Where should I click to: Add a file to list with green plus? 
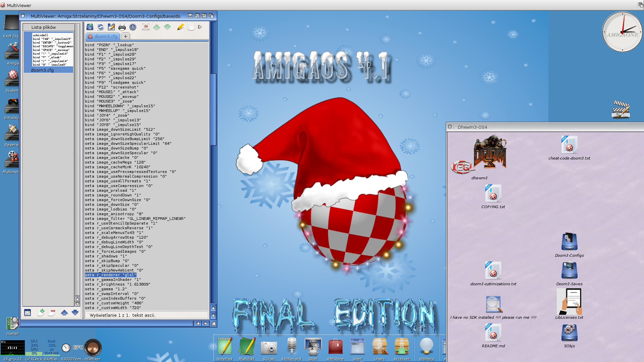(41, 312)
